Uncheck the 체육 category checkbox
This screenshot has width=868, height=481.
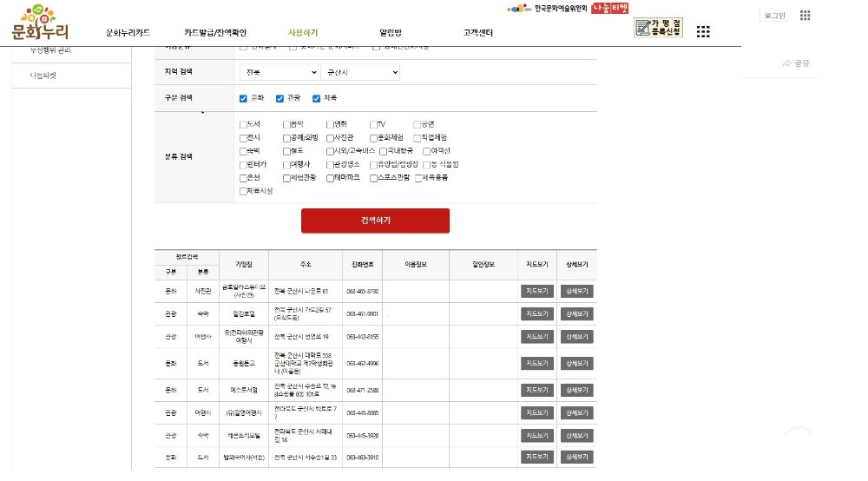316,98
